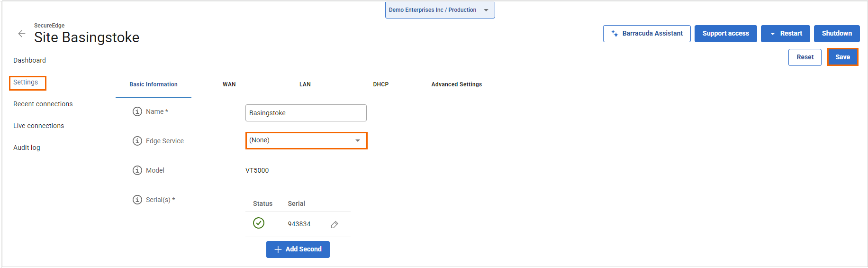Open the Advanced Settings tab

click(456, 84)
